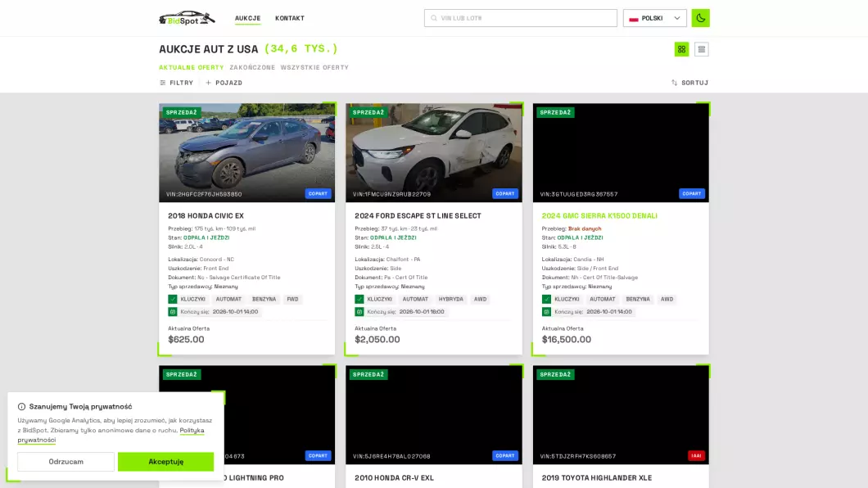Click Copart badge on Honda Civic card
The image size is (868, 488).
(x=318, y=194)
